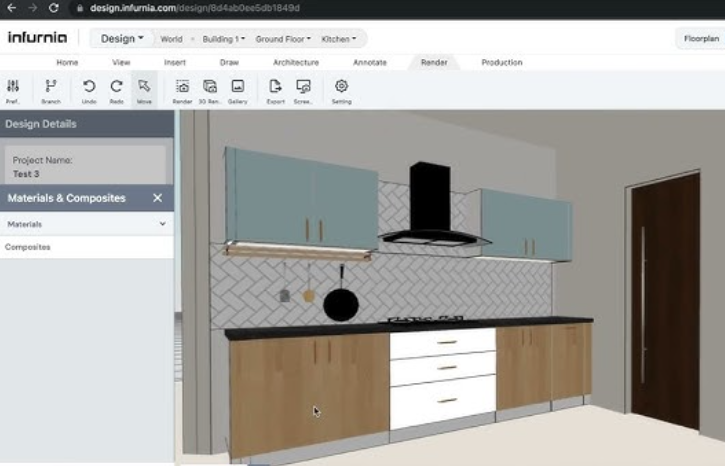The image size is (725, 466).
Task: Open the Annotate tab
Action: 370,62
